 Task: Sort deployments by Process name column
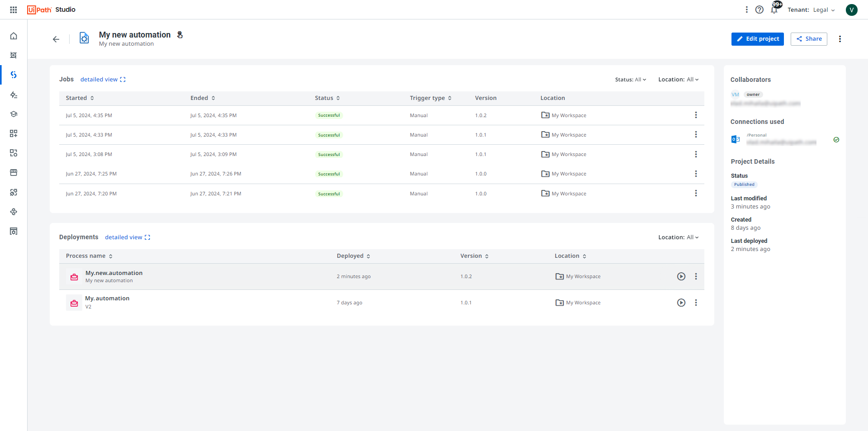pyautogui.click(x=89, y=256)
